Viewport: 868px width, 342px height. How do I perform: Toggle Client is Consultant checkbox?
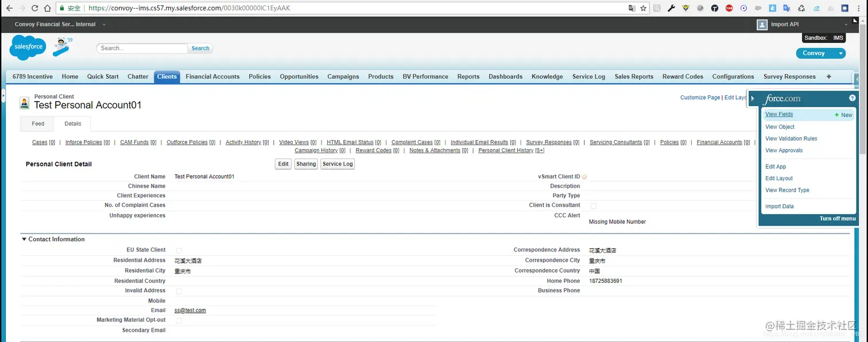click(x=593, y=205)
